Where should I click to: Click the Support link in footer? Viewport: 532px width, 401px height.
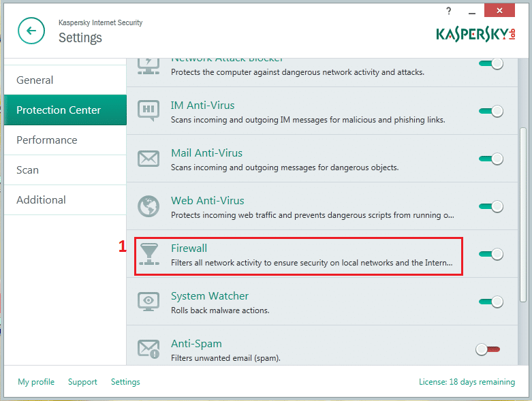click(x=82, y=382)
